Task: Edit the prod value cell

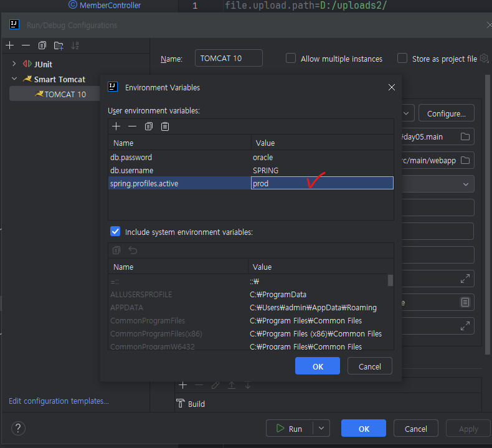Action: (x=322, y=183)
